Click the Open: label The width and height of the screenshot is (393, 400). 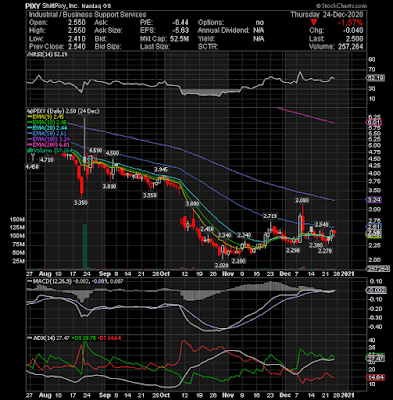(x=38, y=23)
